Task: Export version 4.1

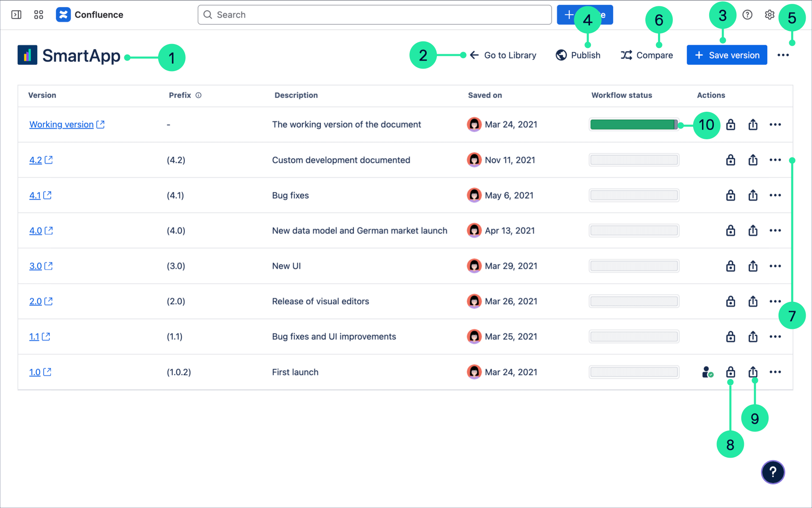Action: coord(753,195)
